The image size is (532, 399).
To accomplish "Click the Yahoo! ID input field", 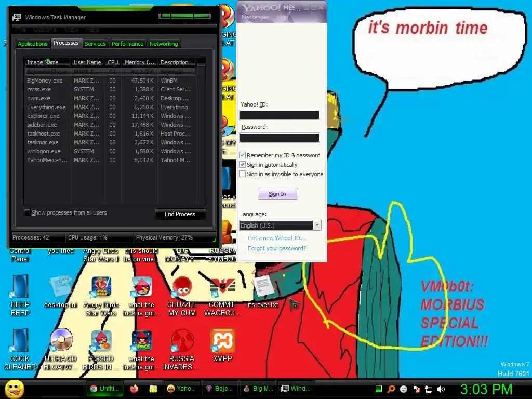I will pos(279,115).
